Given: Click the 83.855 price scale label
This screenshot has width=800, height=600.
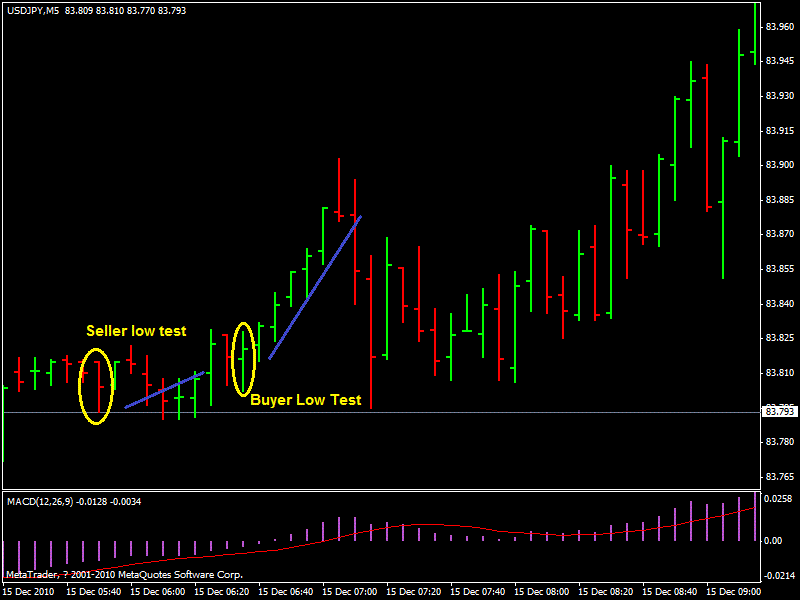Looking at the screenshot, I should [x=780, y=269].
